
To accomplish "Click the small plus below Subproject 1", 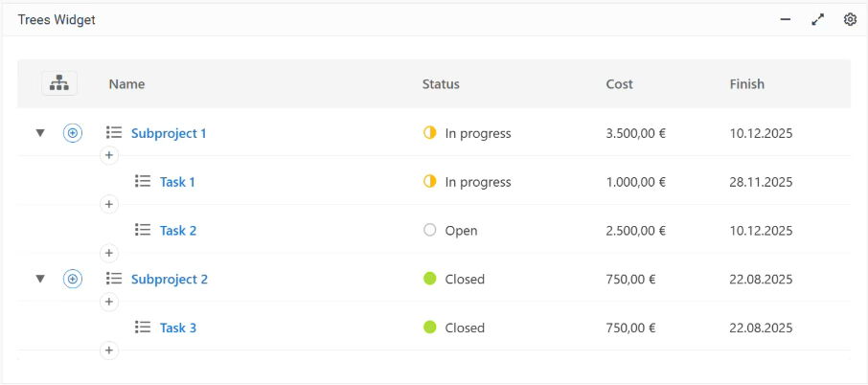I will 109,155.
